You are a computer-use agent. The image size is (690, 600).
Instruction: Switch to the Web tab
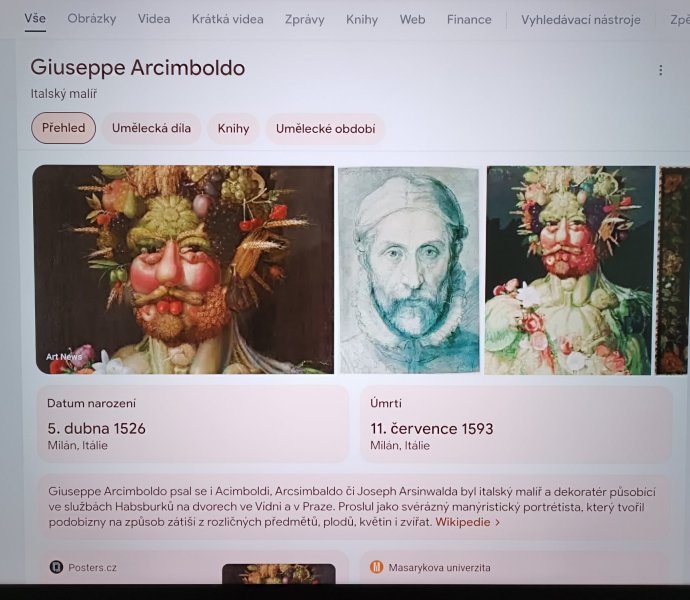pos(412,20)
